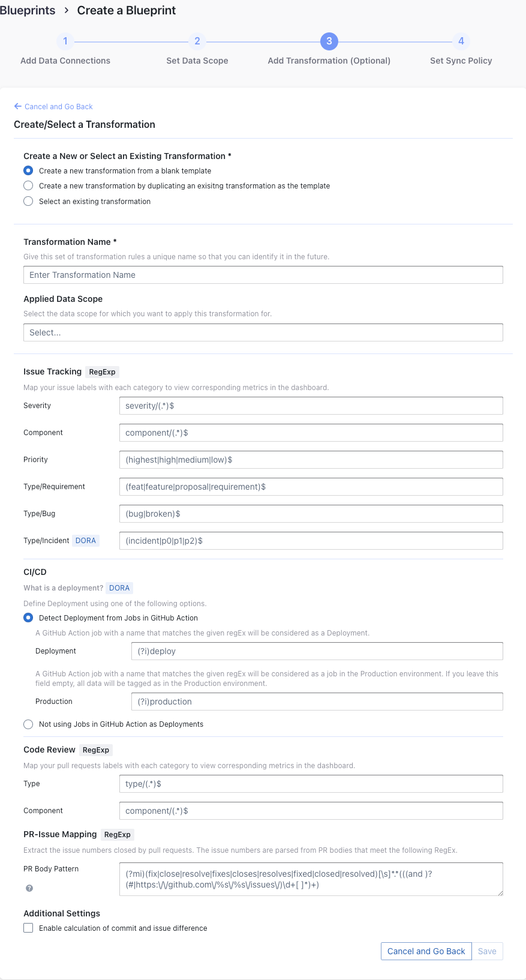The image size is (526, 980).
Task: Open the Applied Data Scope dropdown
Action: pyautogui.click(x=263, y=332)
